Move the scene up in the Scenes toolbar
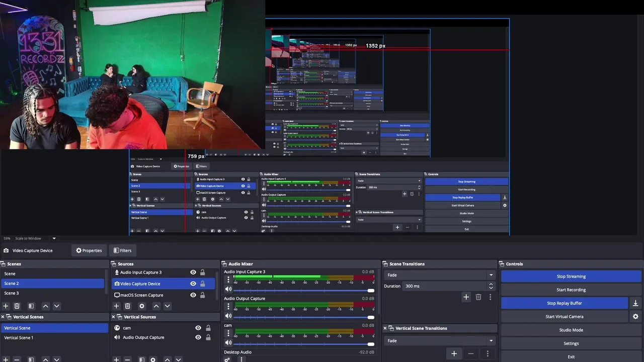 pos(45,306)
